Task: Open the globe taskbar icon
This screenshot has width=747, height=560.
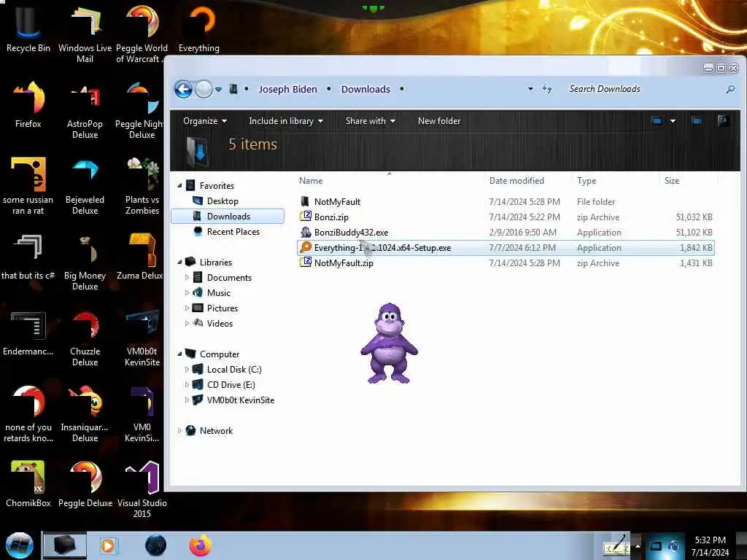Action: [156, 545]
